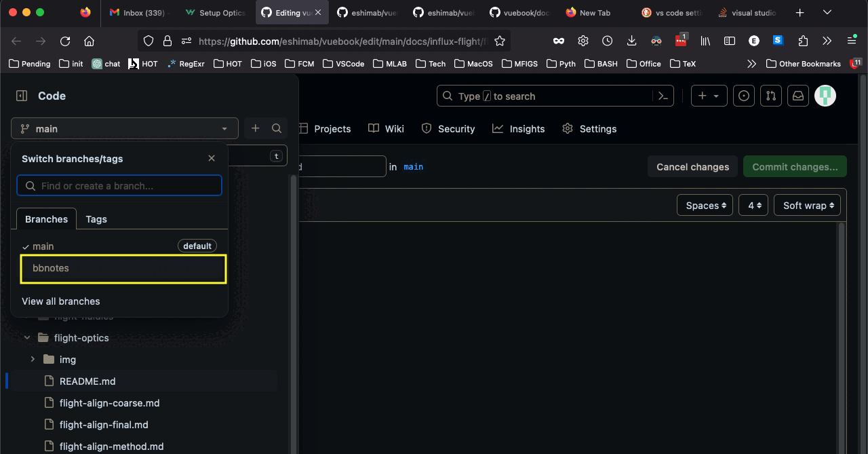Open the Firefox library icon
This screenshot has width=868, height=454.
pos(705,41)
